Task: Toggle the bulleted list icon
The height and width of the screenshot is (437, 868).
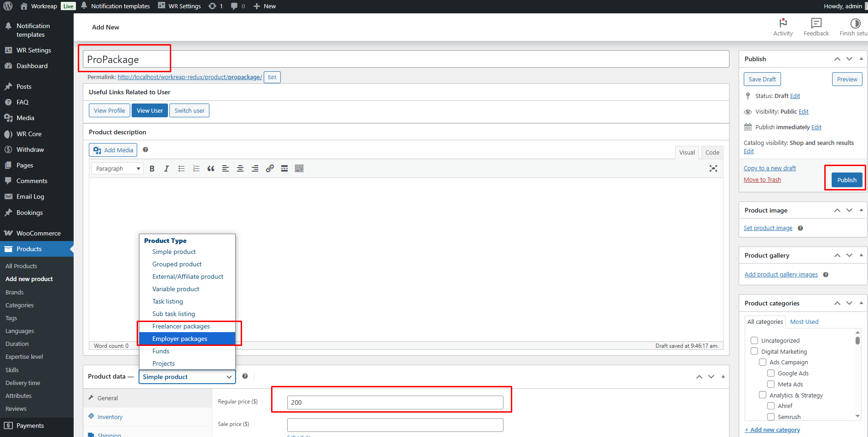Action: [x=181, y=169]
